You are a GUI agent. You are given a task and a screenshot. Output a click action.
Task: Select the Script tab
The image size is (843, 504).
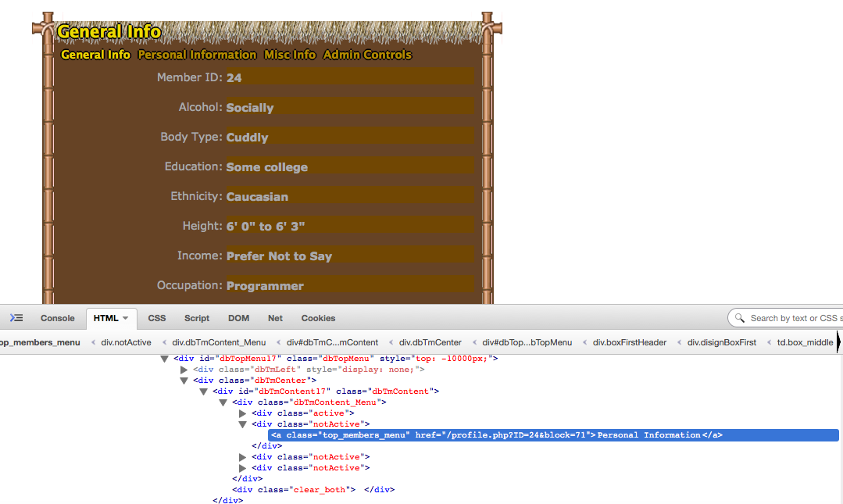[197, 318]
